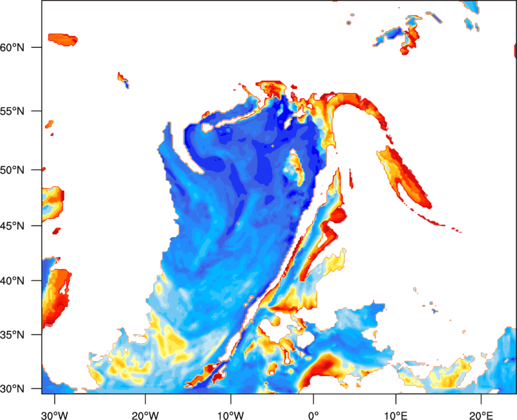Image resolution: width=517 pixels, height=420 pixels.
Task: Click the 10°E longitude label
Action: pos(396,415)
